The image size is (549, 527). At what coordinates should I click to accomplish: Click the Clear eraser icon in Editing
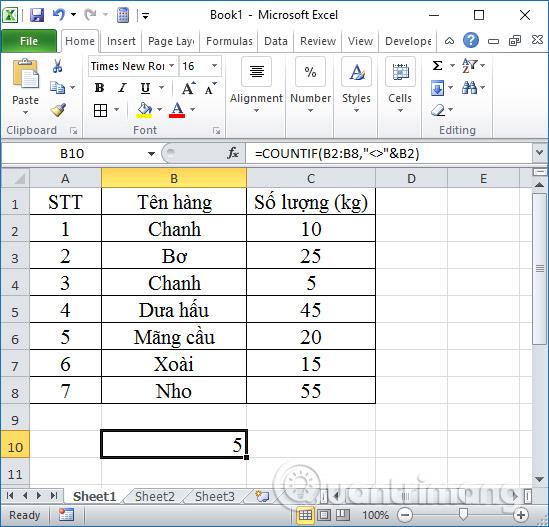tap(438, 110)
